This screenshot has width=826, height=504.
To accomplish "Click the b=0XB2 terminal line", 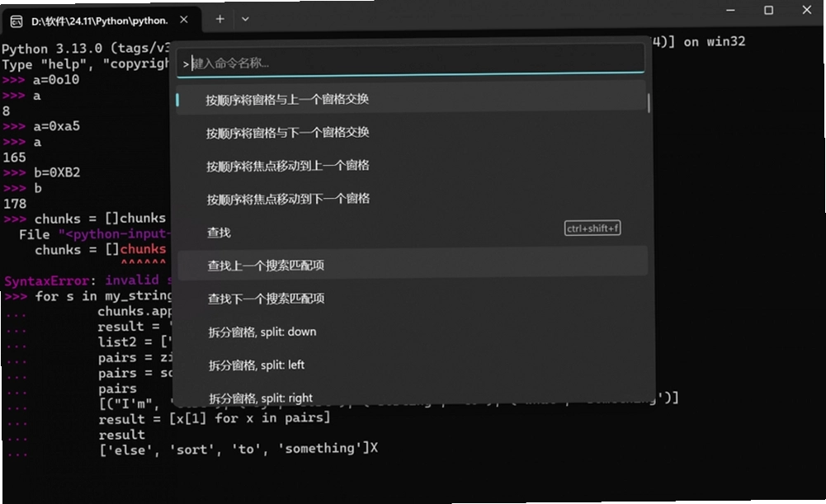I will [57, 172].
